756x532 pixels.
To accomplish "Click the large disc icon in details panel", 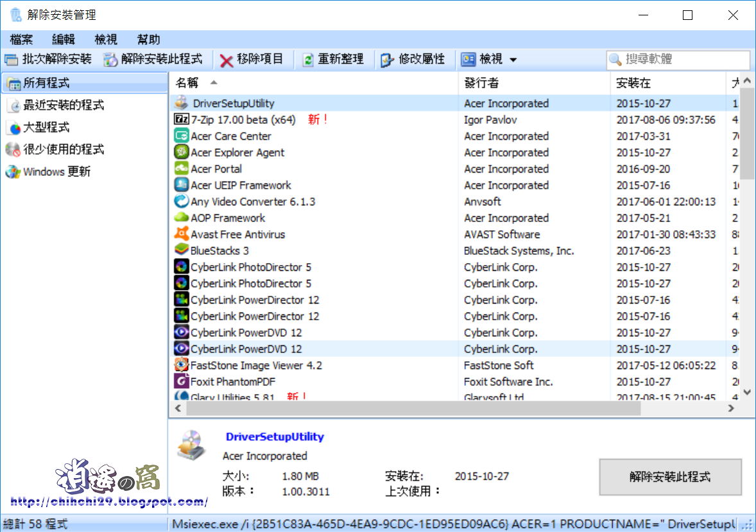I will pos(191,445).
